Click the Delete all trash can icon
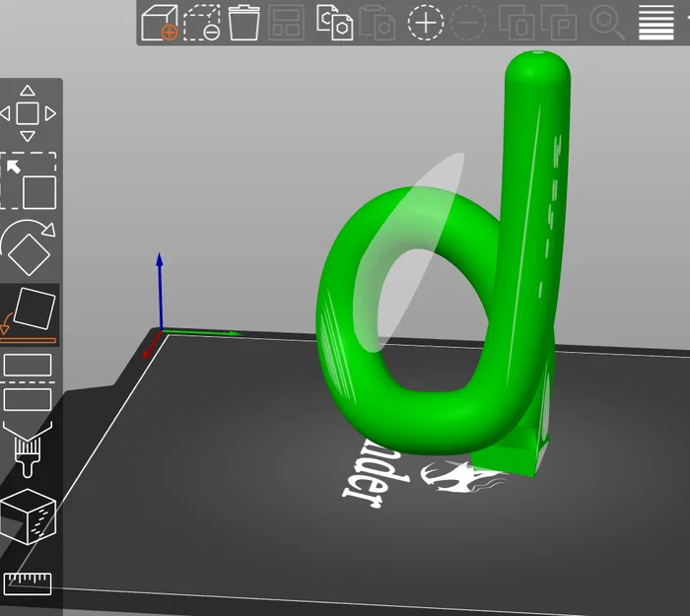Screen dimensions: 690x616 click(x=243, y=23)
